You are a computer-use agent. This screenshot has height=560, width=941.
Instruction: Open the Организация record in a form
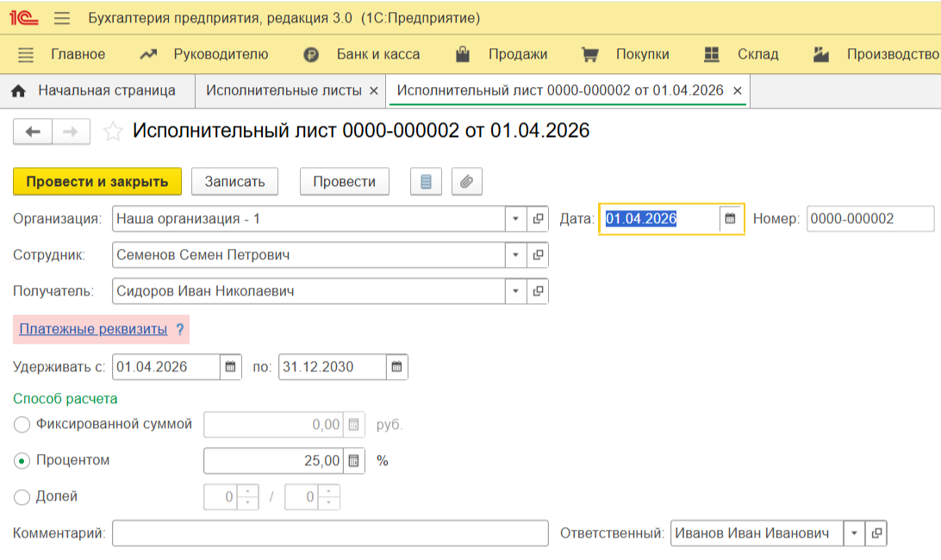pyautogui.click(x=538, y=219)
